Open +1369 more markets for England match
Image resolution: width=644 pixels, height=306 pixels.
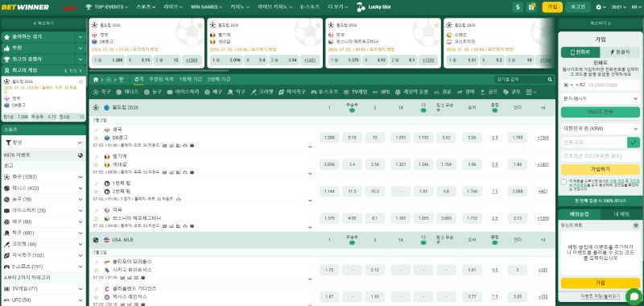click(543, 138)
